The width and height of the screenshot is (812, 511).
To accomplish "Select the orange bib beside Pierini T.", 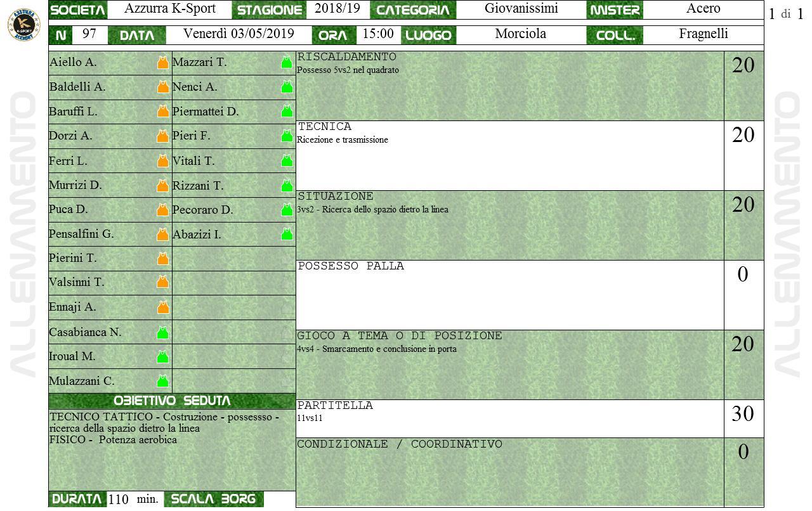I will [x=163, y=259].
